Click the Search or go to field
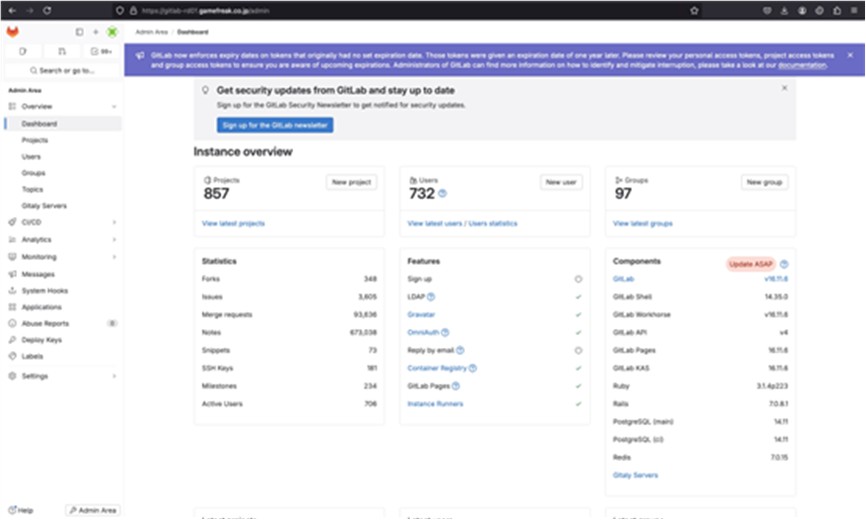The height and width of the screenshot is (520, 866). [62, 71]
